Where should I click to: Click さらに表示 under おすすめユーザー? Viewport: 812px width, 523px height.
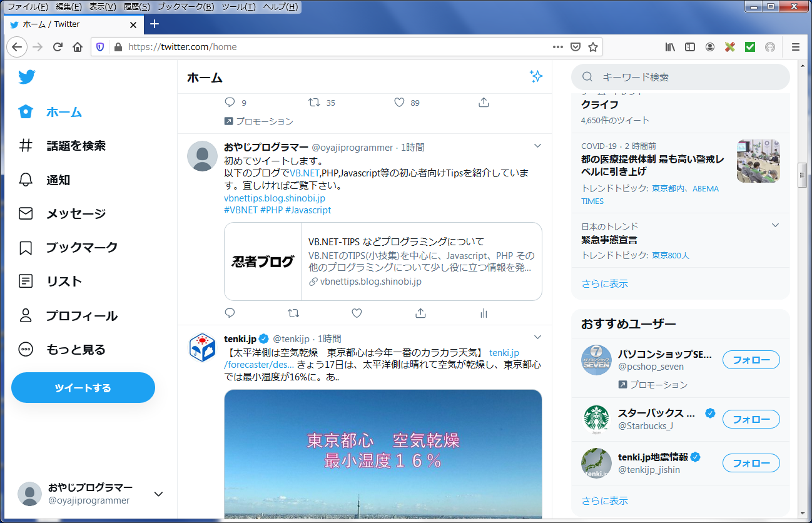[x=604, y=500]
